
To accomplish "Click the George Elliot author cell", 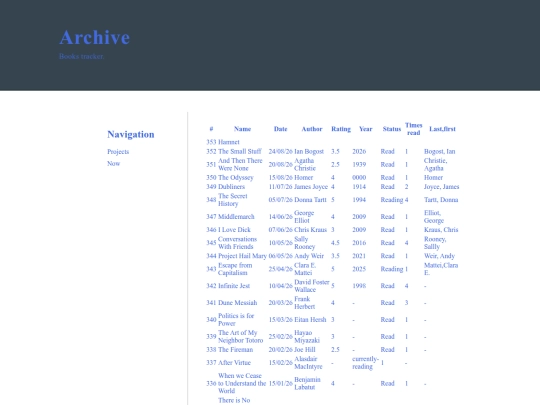I will tap(304, 217).
